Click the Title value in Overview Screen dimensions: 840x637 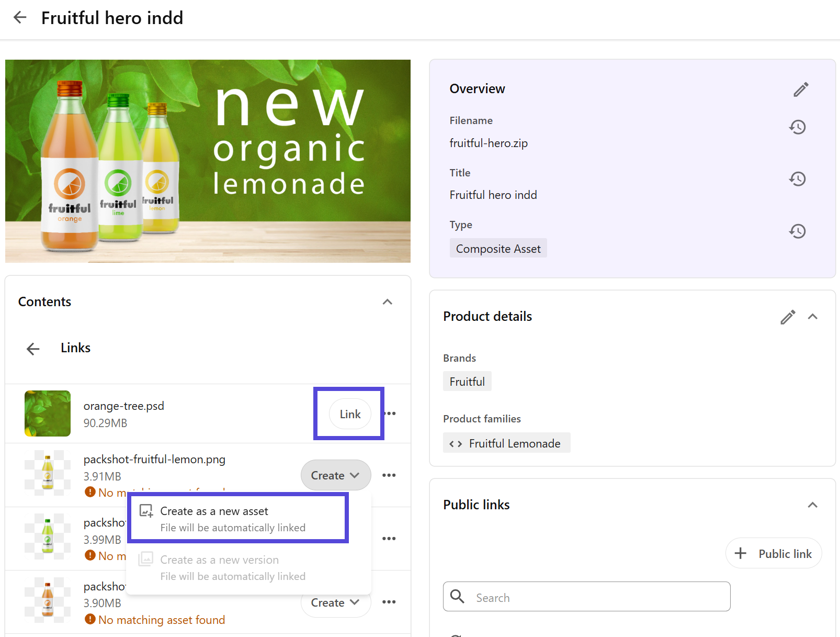(493, 195)
